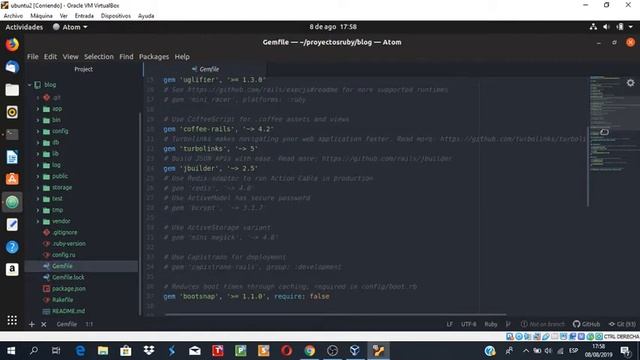
Task: Open the Atom editor settings gear
Action: (x=631, y=83)
